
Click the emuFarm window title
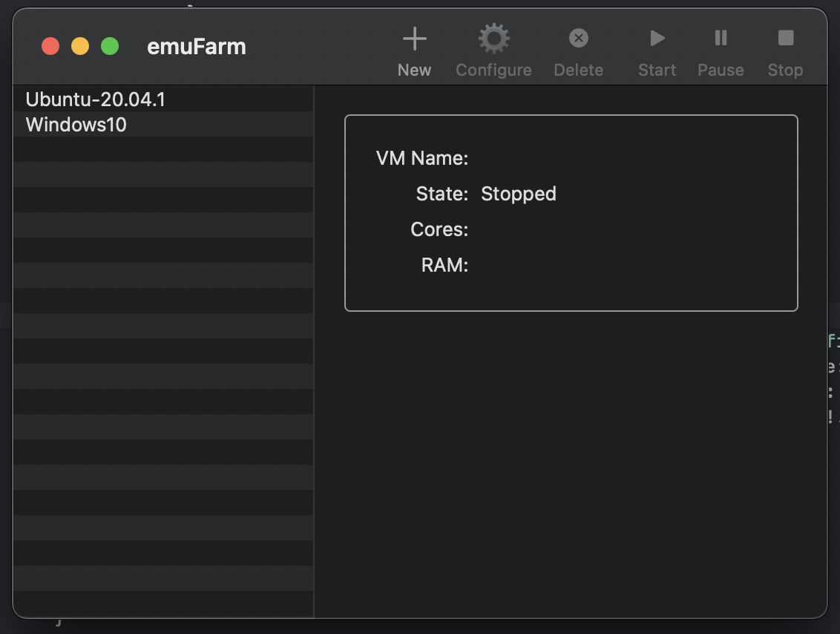coord(197,47)
